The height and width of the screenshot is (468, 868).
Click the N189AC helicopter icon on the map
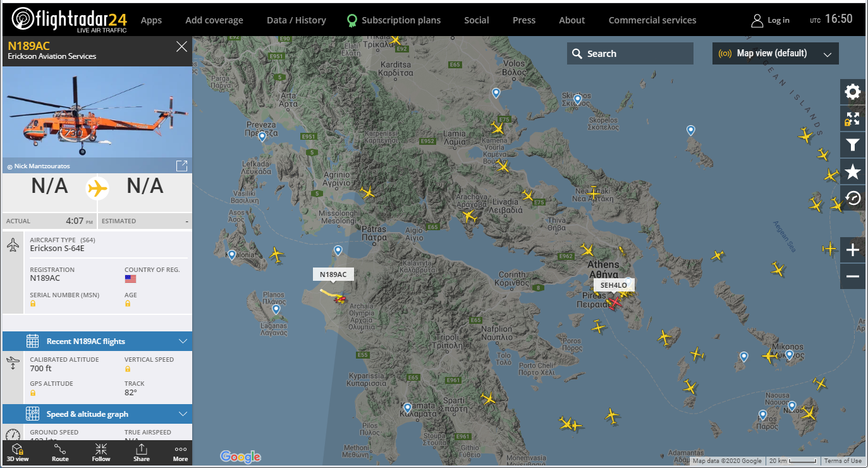(340, 299)
